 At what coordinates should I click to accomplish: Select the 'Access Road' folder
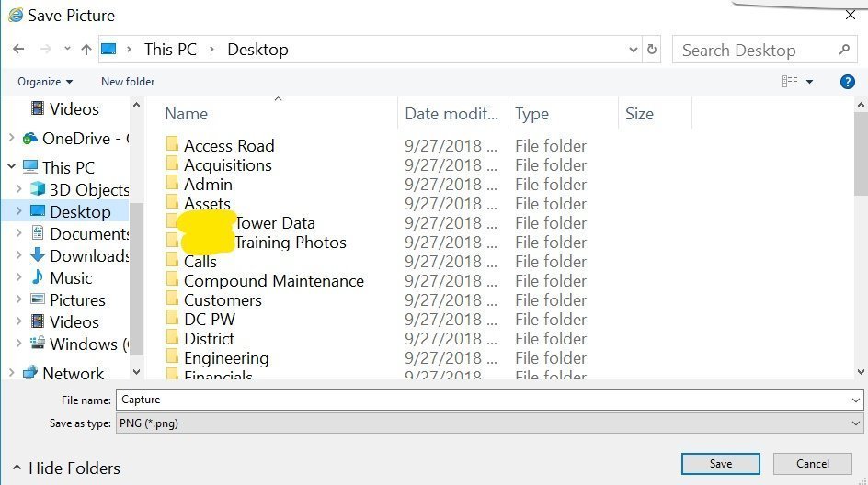[221, 145]
